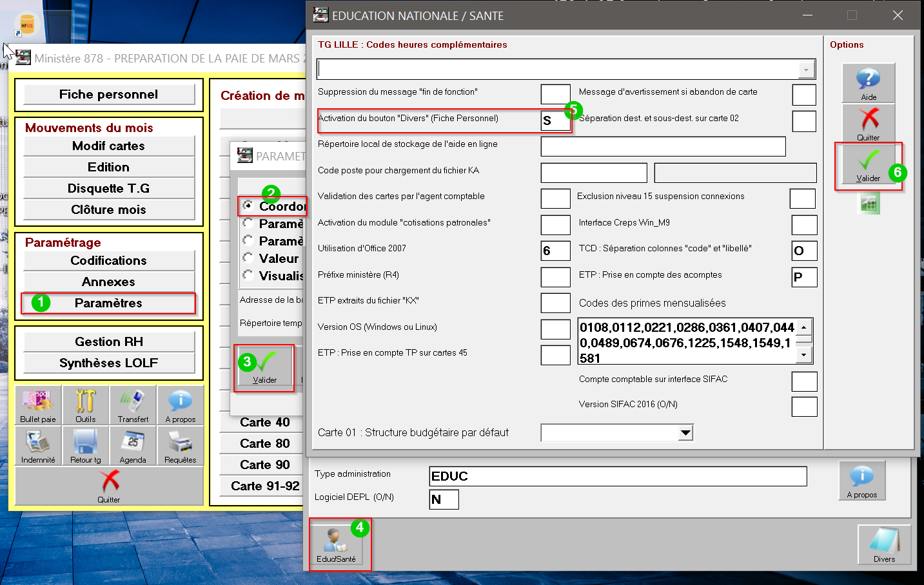The width and height of the screenshot is (924, 585).
Task: Click the green Valider checkmark in Options
Action: tap(868, 164)
